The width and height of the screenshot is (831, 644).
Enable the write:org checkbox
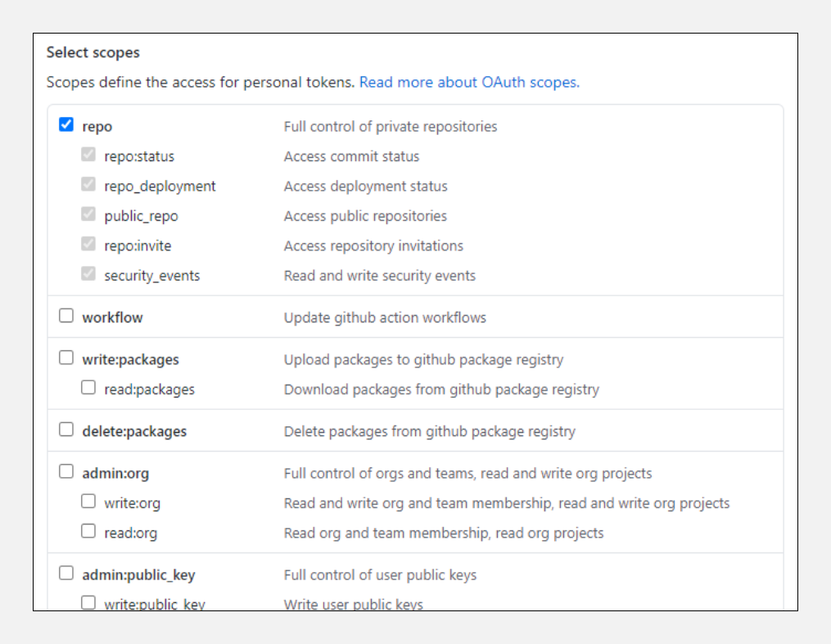[88, 502]
